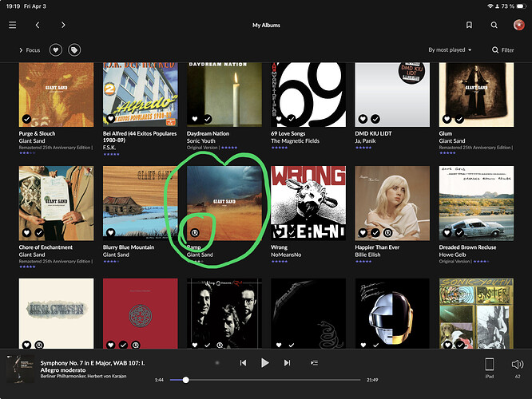Click check badge on DMD KIU LIDT

click(375, 119)
